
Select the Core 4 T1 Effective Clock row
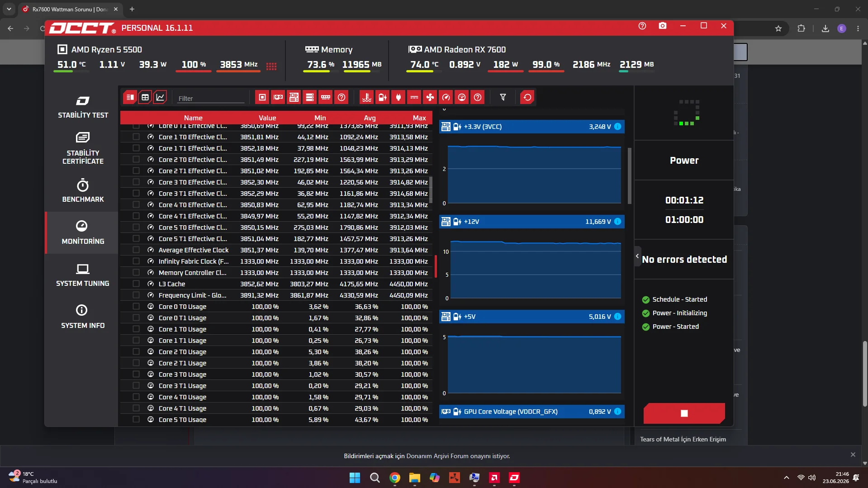276,216
